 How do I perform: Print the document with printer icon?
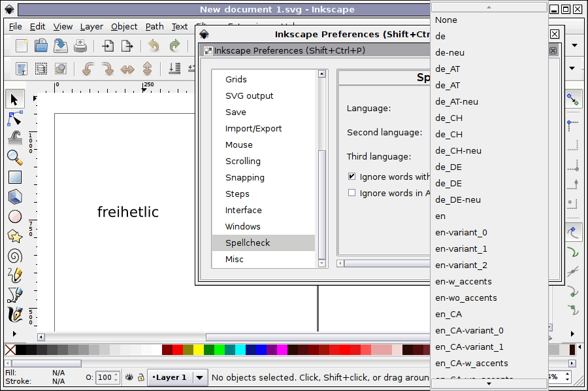click(80, 46)
